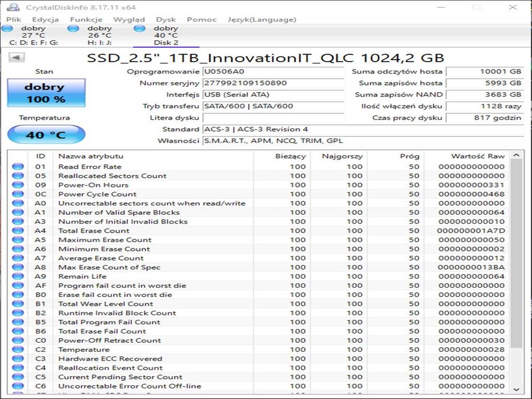Click the dobry 100 % health status button
The image size is (532, 399).
point(46,93)
